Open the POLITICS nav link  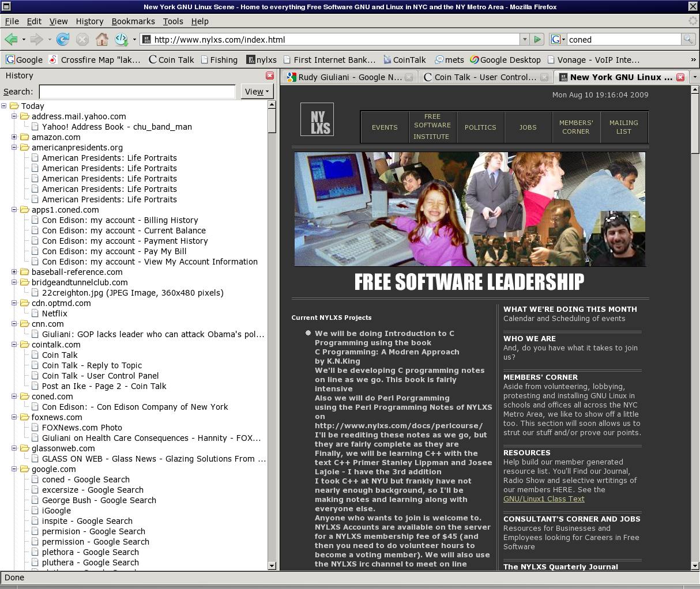coord(480,127)
